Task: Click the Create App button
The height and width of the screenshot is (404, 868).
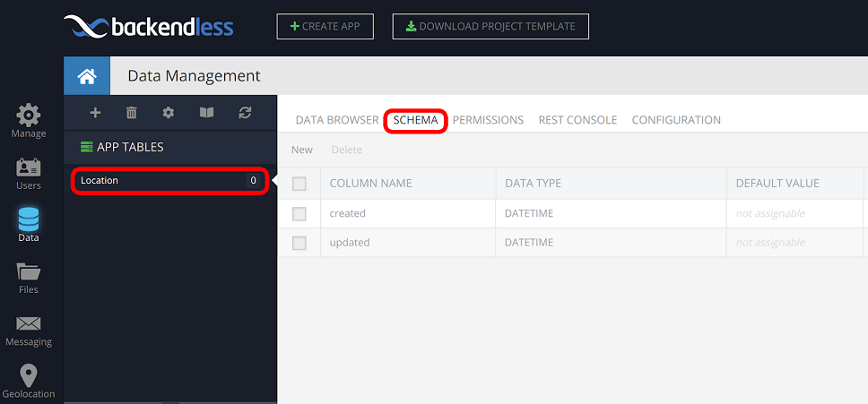Action: 325,27
